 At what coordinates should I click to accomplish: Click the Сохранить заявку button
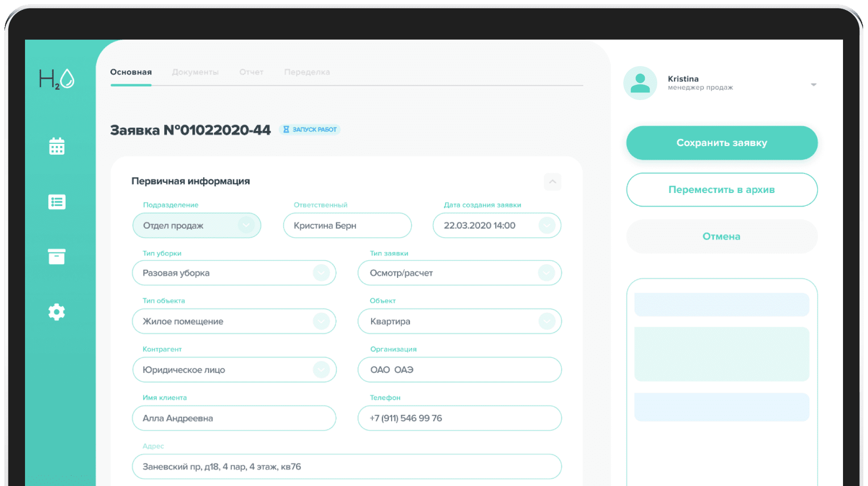pyautogui.click(x=722, y=143)
